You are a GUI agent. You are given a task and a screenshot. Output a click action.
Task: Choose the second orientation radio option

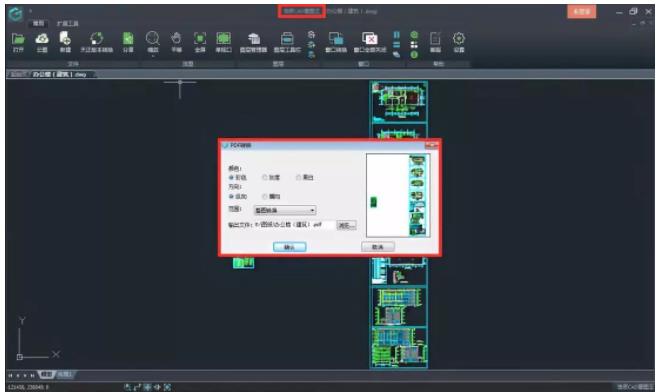[265, 196]
